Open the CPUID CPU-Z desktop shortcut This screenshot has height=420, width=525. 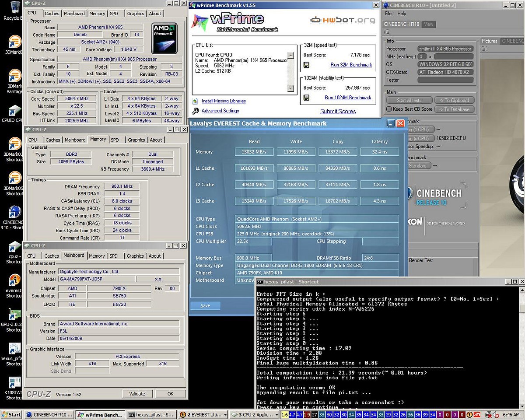(15, 110)
